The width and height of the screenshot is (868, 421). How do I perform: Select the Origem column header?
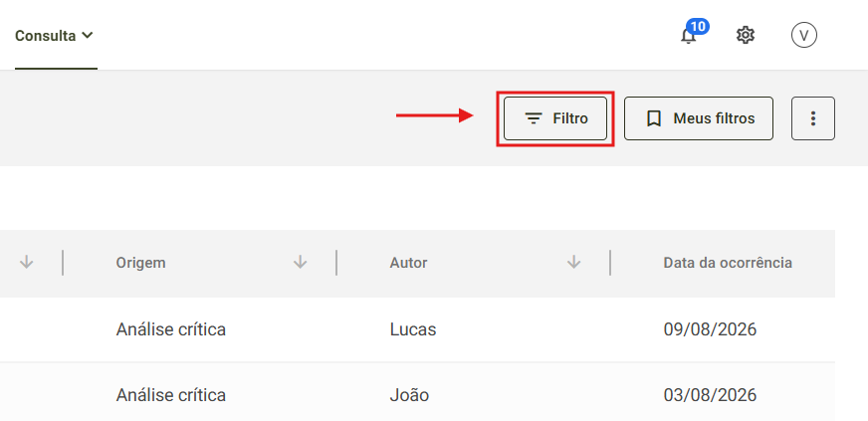[140, 262]
